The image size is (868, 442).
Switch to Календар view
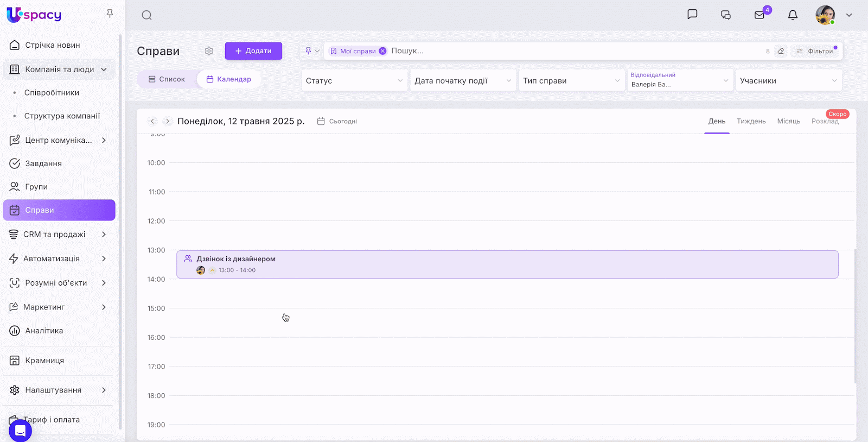point(228,79)
